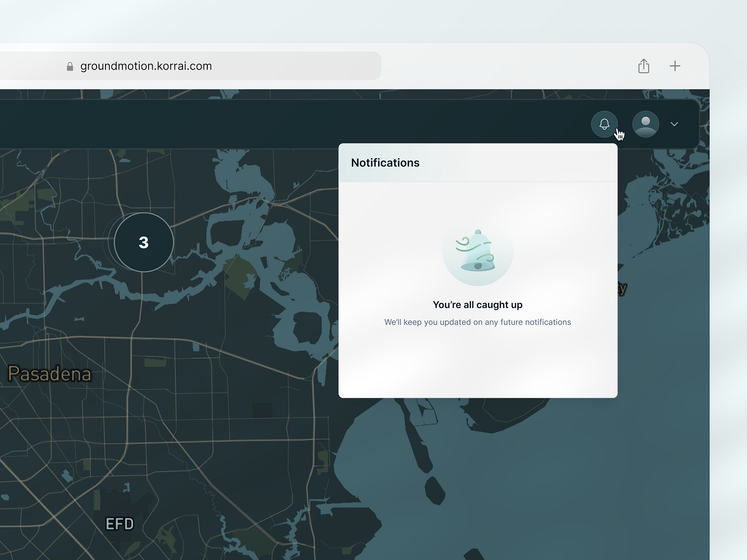
Task: Select the map cluster marker labeled 3
Action: point(144,242)
